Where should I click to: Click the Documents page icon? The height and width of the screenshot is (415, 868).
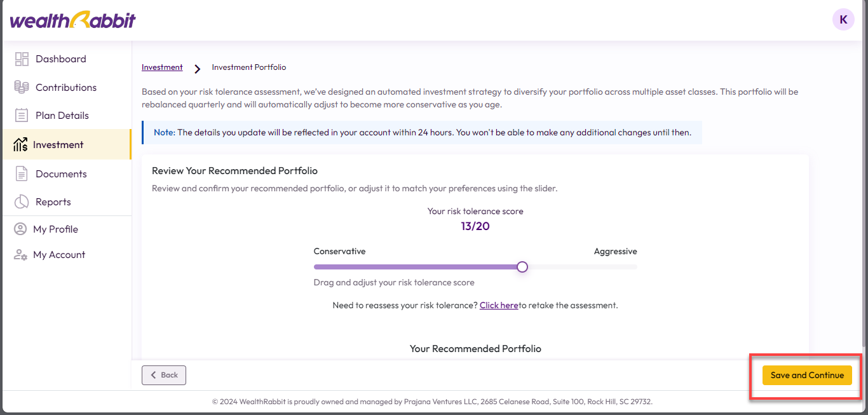click(22, 173)
